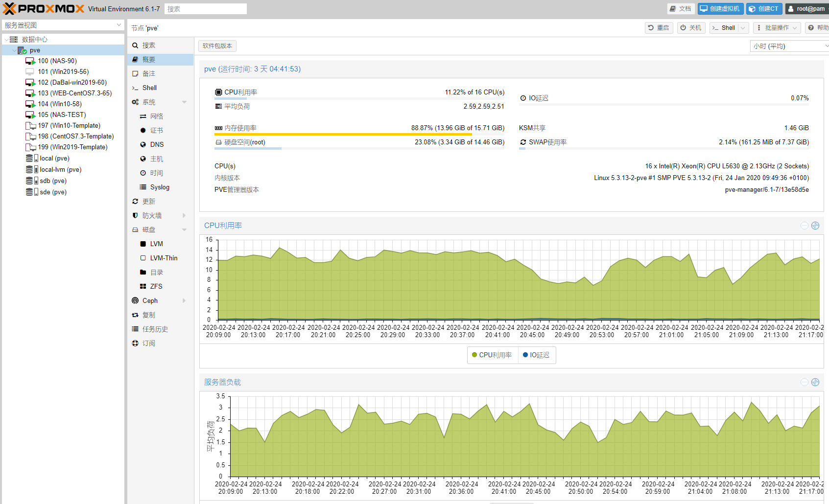Image resolution: width=829 pixels, height=504 pixels.
Task: Zoom in on the CPU利用率 chart
Action: [815, 226]
